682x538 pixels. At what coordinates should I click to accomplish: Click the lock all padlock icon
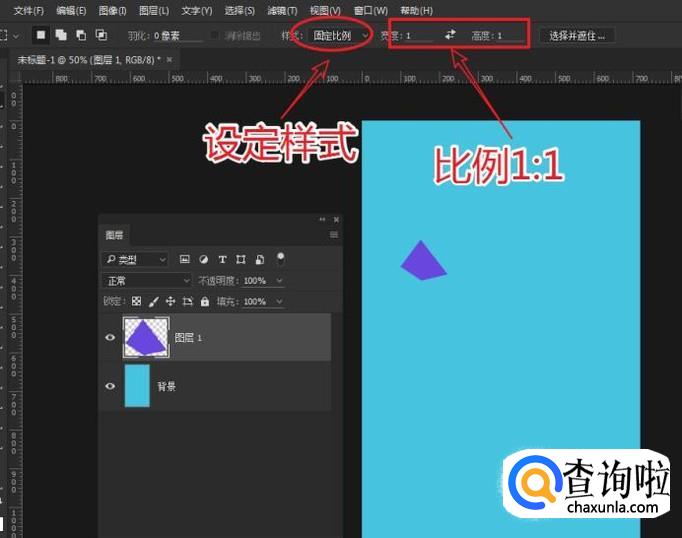coord(205,301)
